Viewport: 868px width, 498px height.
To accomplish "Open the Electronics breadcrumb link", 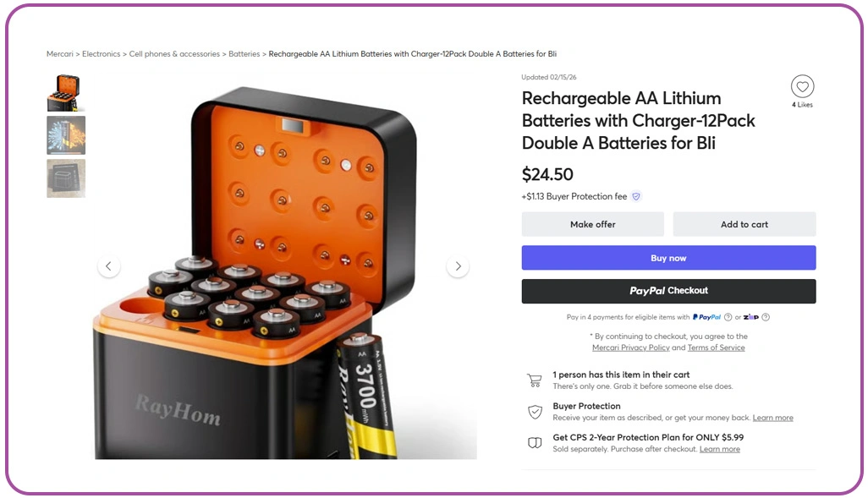I will 101,53.
